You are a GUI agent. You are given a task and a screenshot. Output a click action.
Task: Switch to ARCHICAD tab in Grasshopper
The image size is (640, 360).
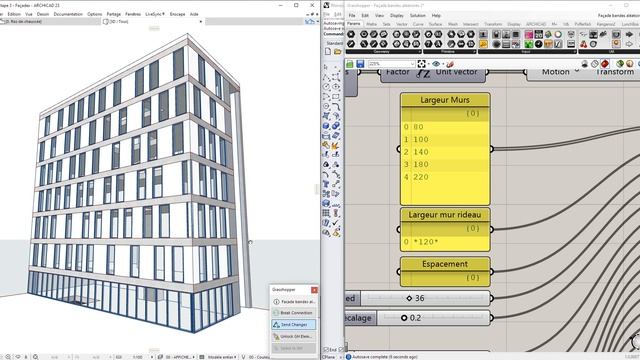coord(536,24)
